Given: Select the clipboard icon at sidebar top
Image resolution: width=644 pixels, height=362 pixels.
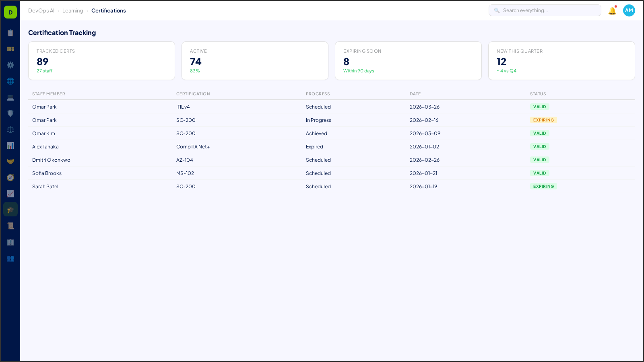Looking at the screenshot, I should pos(10,33).
